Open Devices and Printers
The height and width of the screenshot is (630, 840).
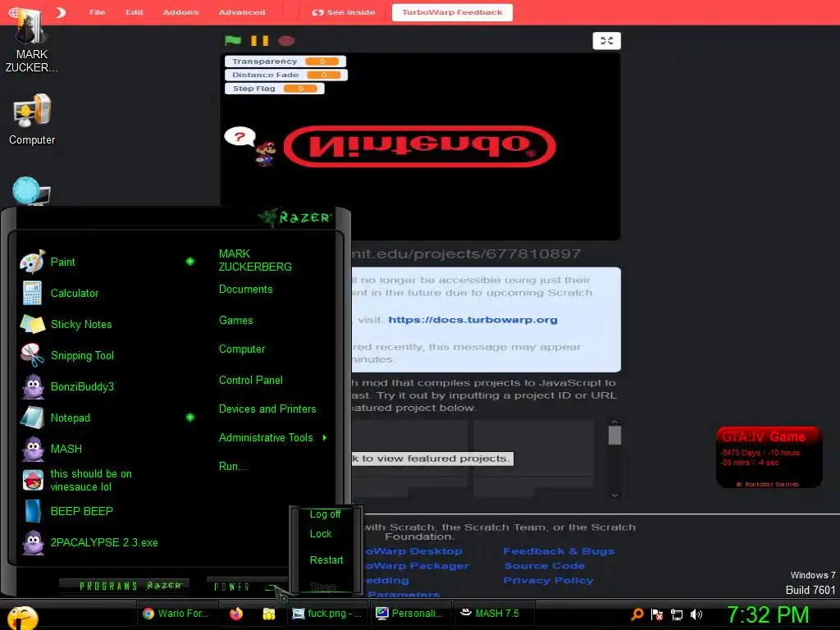[267, 409]
